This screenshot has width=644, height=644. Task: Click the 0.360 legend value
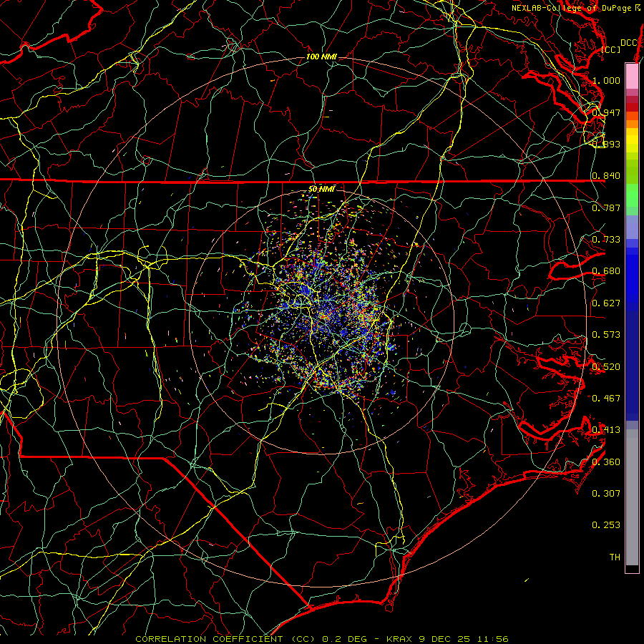606,462
